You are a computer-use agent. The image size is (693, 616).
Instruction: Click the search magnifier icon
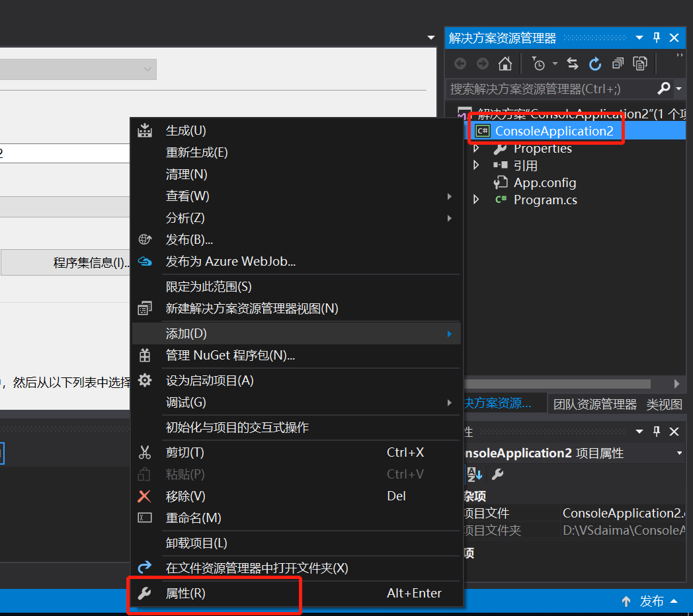point(663,89)
